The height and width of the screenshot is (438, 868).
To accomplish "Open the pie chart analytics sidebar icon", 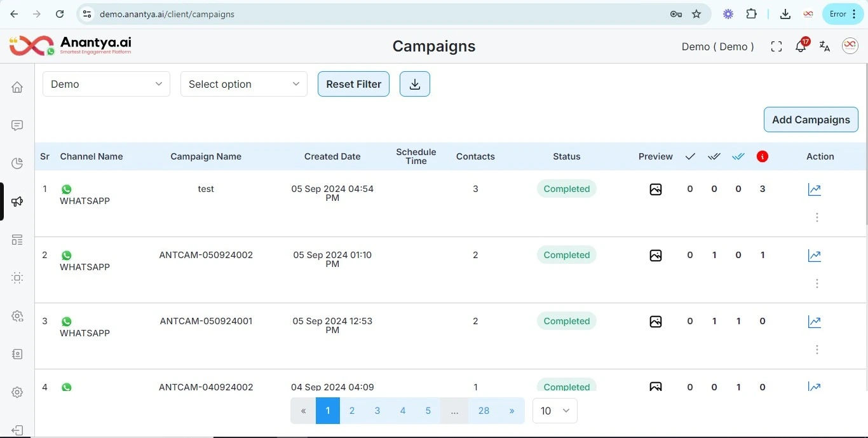I will point(17,163).
